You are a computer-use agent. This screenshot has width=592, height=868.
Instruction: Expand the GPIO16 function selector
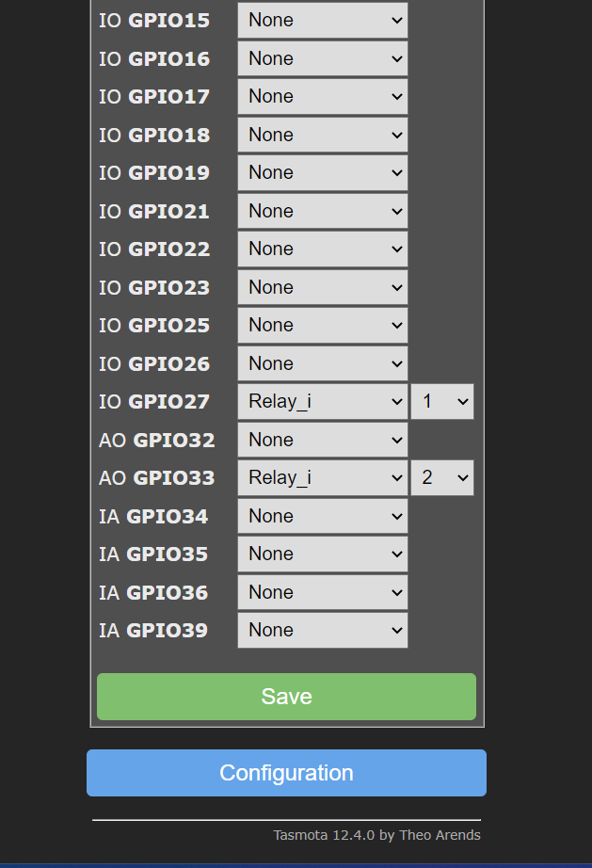coord(322,58)
